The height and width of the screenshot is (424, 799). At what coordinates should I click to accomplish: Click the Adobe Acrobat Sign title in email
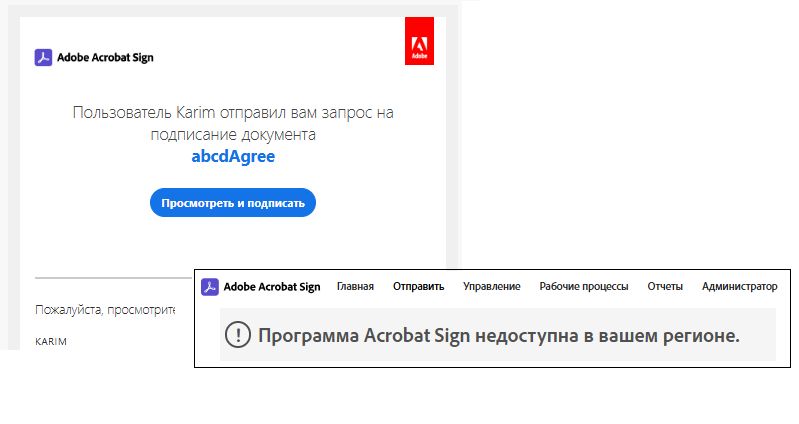106,58
